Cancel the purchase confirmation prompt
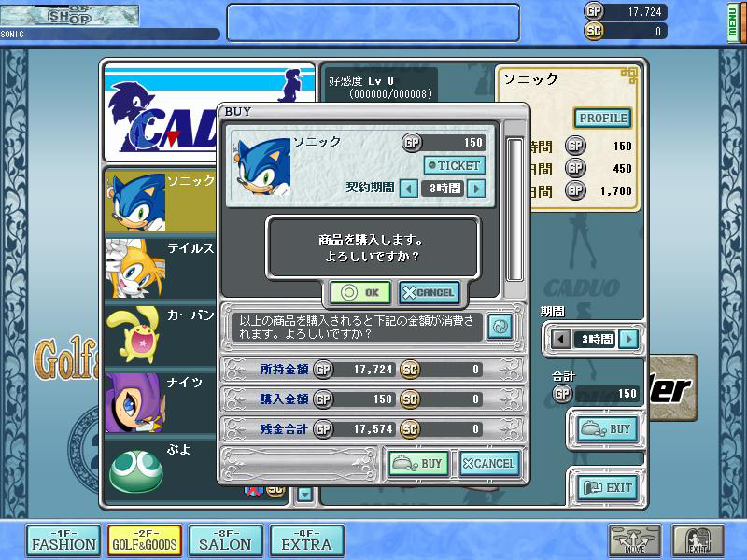This screenshot has height=560, width=747. pyautogui.click(x=429, y=292)
